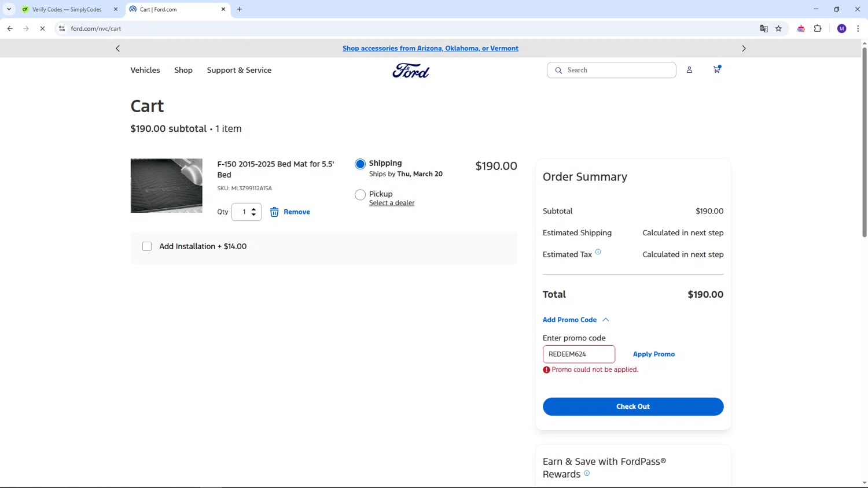Screen dimensions: 868x488
Task: Increase quantity with the up arrow
Action: (253, 209)
